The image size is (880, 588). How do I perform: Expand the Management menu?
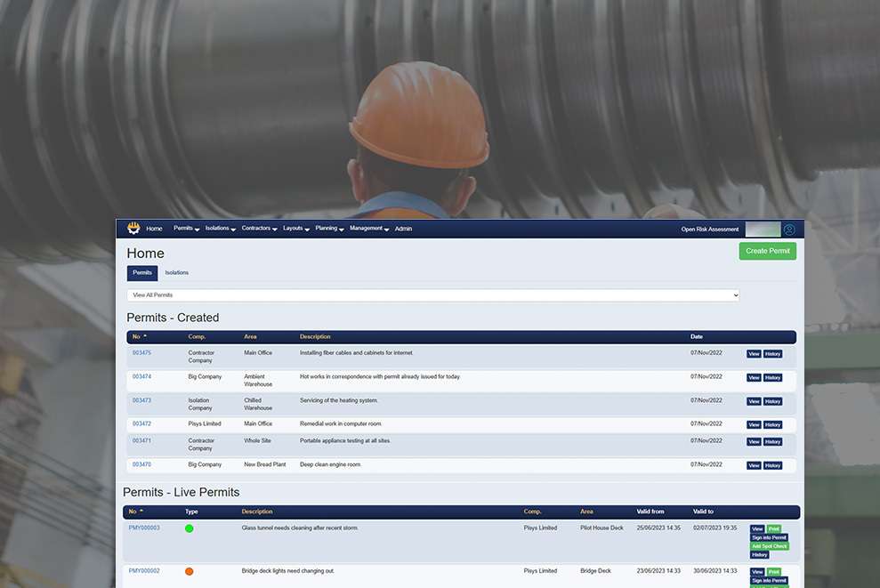[367, 229]
